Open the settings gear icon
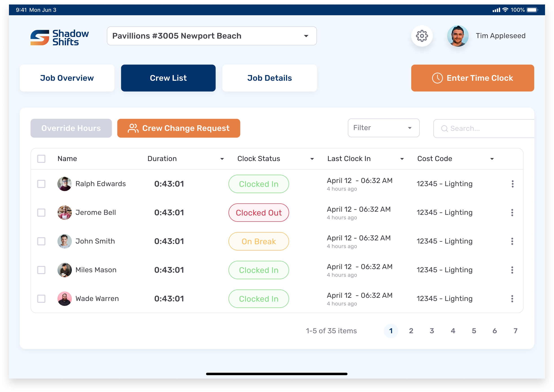554x392 pixels. (x=422, y=36)
